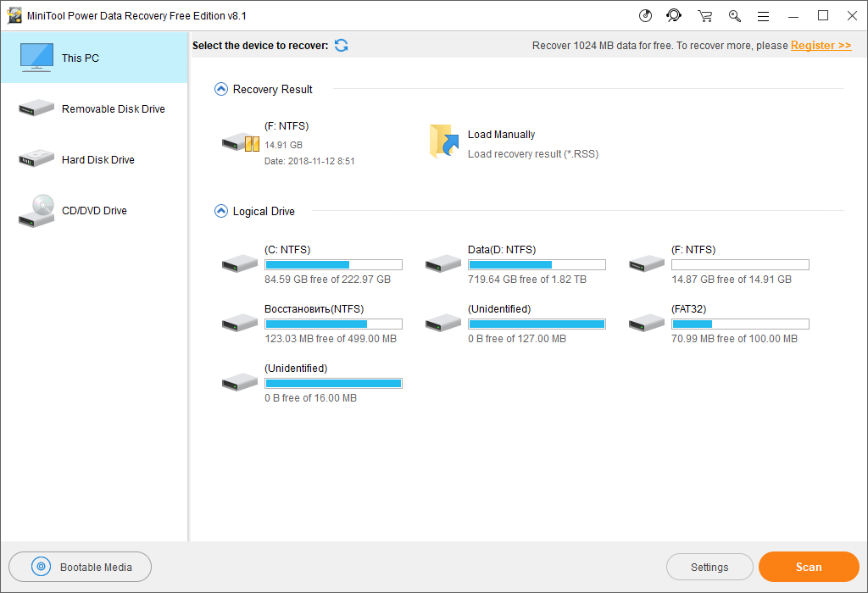Click the register key icon
Viewport: 868px width, 593px height.
click(735, 16)
